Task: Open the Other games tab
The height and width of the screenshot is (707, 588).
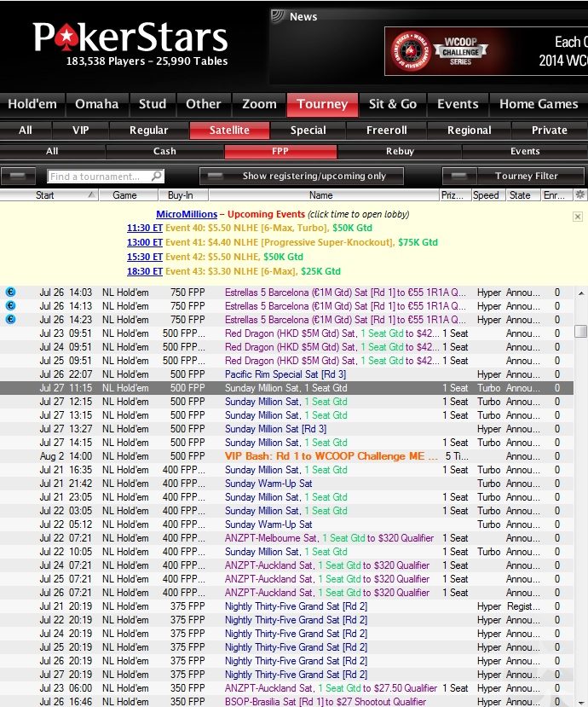Action: point(204,104)
